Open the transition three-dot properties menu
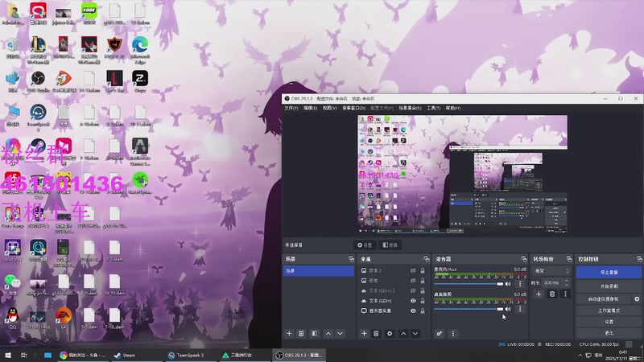644x362 pixels. pyautogui.click(x=565, y=294)
